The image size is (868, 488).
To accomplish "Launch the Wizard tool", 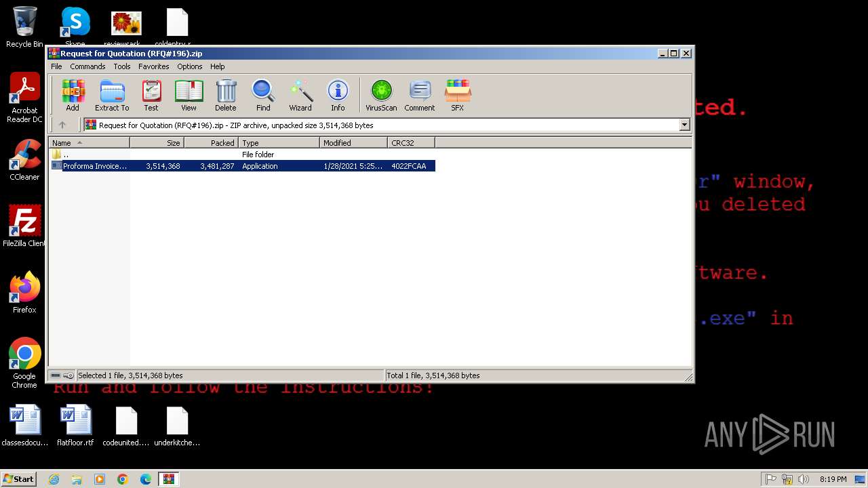I will click(x=300, y=95).
